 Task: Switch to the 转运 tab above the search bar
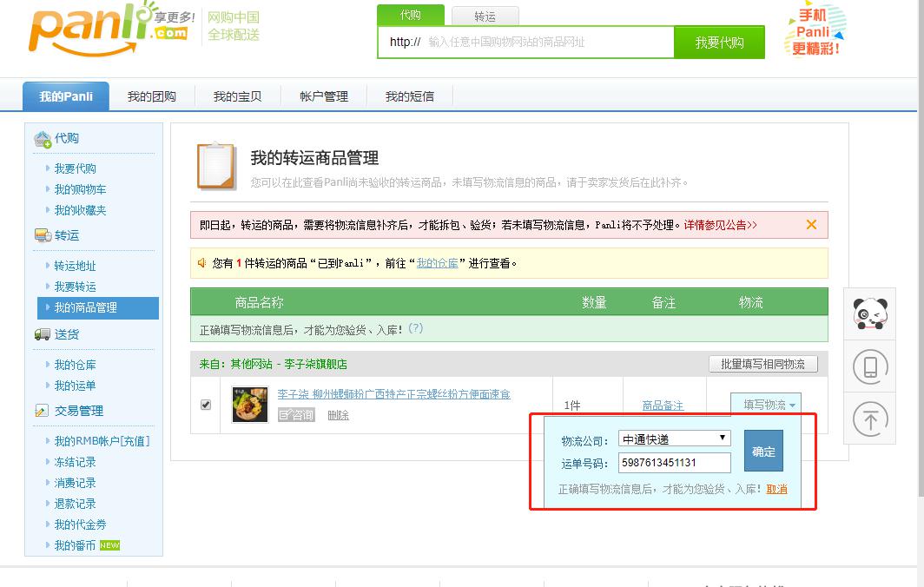pos(485,16)
